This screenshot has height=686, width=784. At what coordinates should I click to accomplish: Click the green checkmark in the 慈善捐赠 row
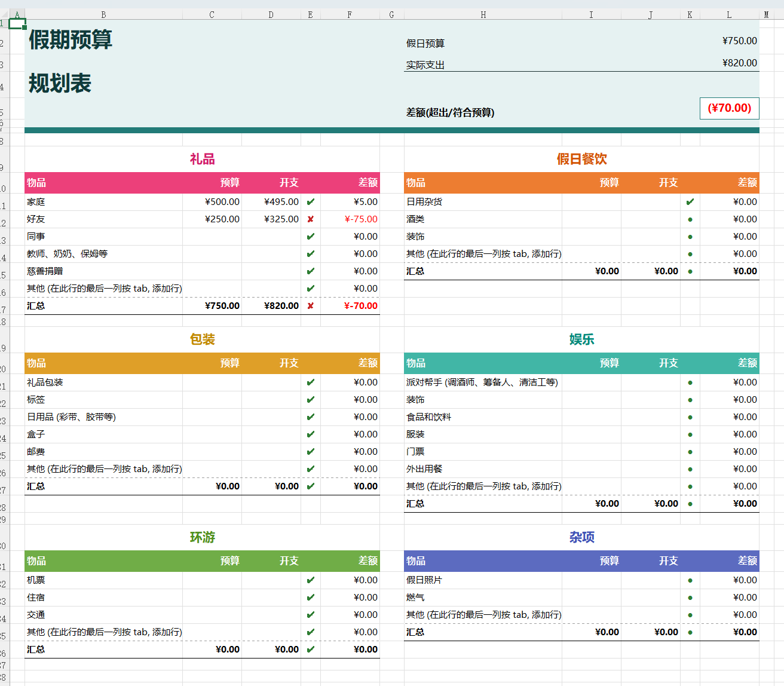pyautogui.click(x=310, y=271)
